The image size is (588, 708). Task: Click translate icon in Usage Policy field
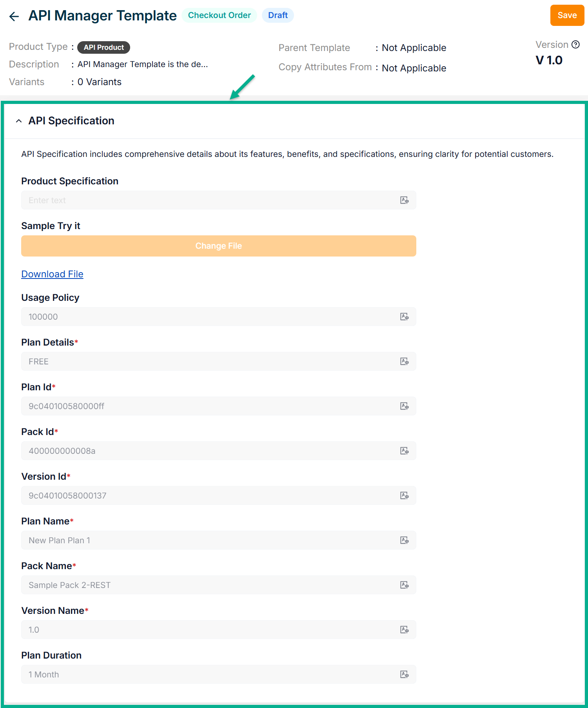404,317
